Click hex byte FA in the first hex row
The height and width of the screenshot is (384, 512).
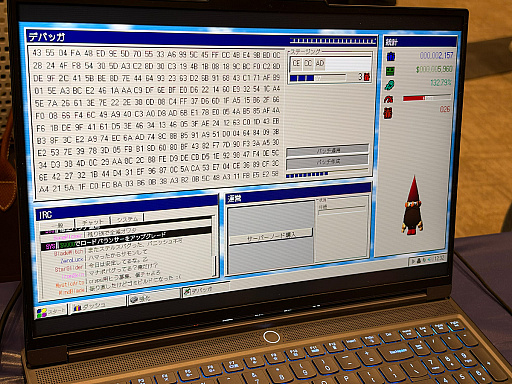tap(76, 53)
